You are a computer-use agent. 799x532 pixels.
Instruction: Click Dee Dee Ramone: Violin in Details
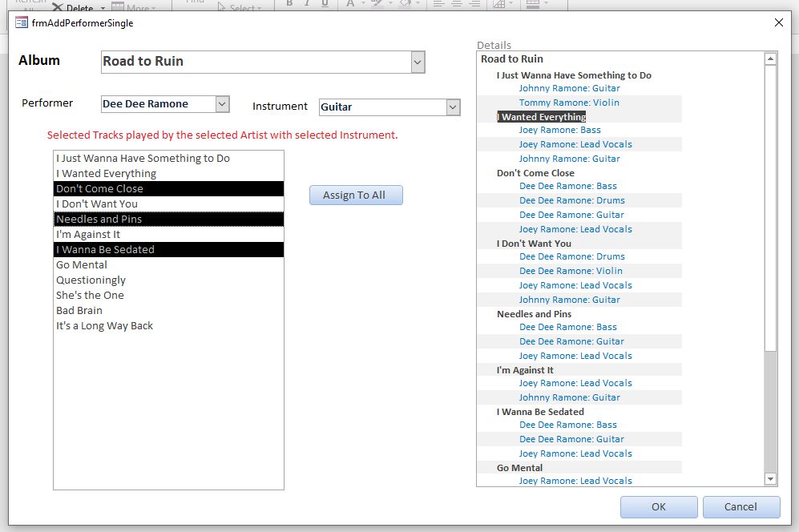click(x=571, y=271)
